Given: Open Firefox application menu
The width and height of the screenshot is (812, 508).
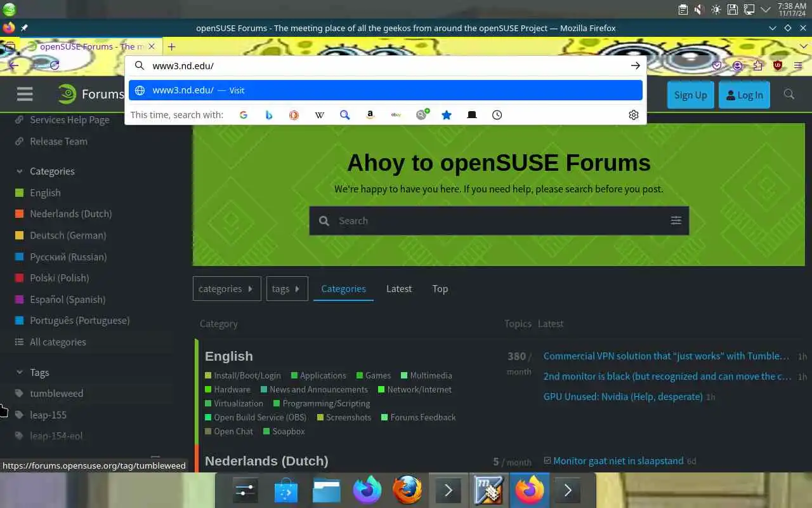Looking at the screenshot, I should point(799,65).
